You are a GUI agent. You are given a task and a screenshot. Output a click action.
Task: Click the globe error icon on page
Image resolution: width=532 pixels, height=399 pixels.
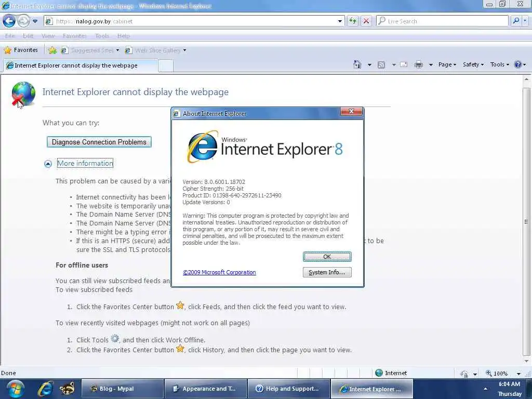[23, 94]
